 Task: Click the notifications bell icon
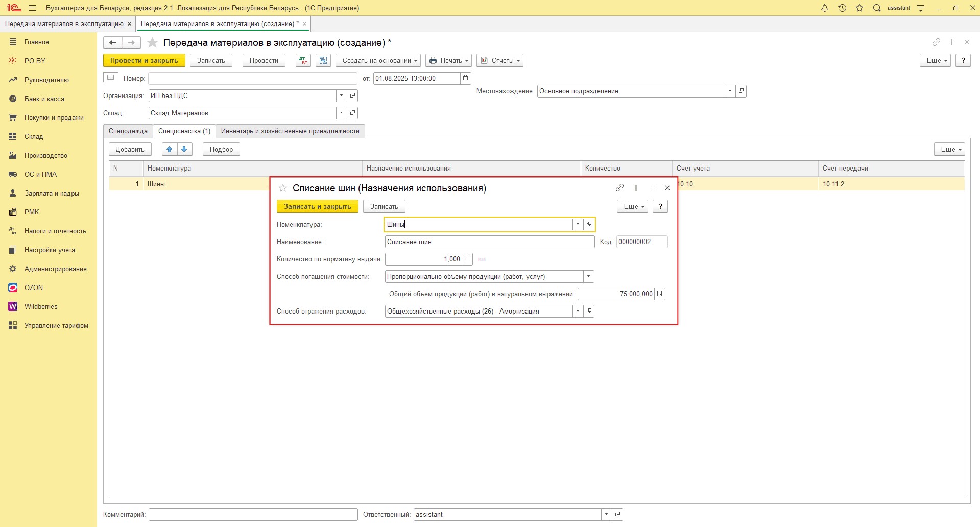click(x=824, y=8)
